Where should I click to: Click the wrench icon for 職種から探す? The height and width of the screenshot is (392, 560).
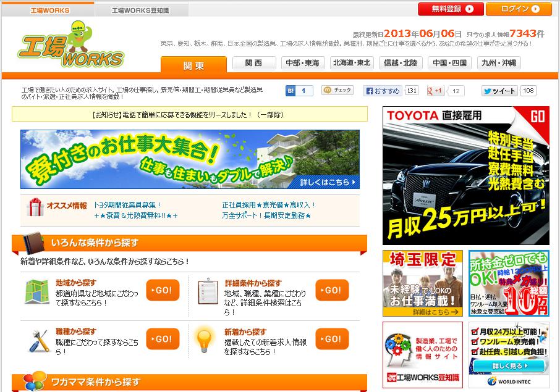[38, 341]
